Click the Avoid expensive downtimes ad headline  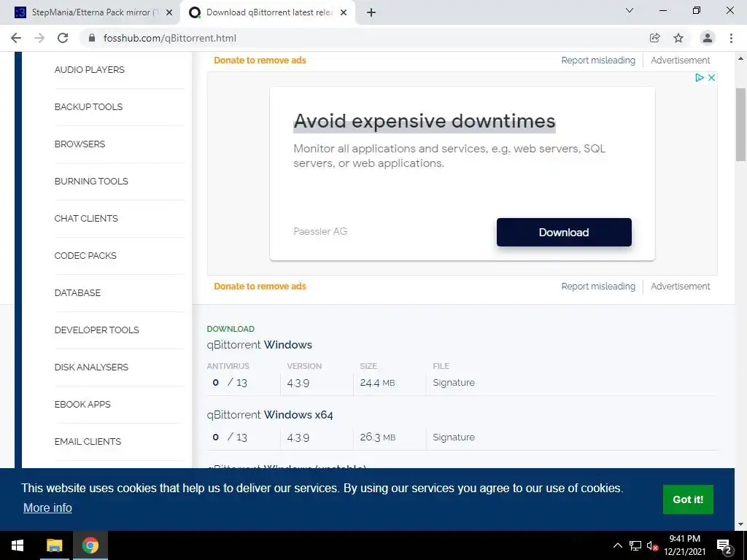pyautogui.click(x=424, y=121)
